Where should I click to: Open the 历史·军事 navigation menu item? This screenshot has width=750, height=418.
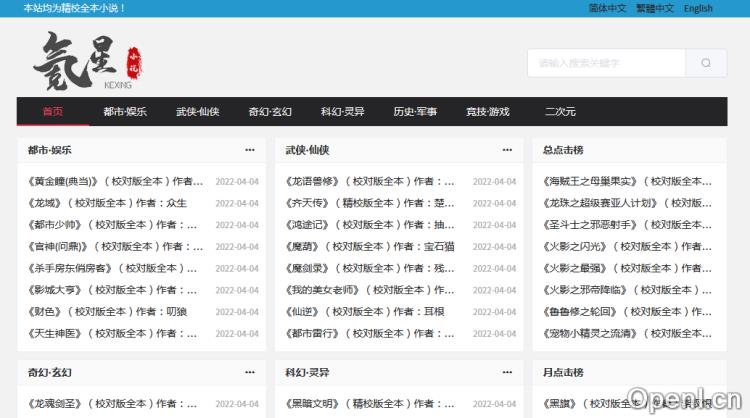pyautogui.click(x=415, y=111)
